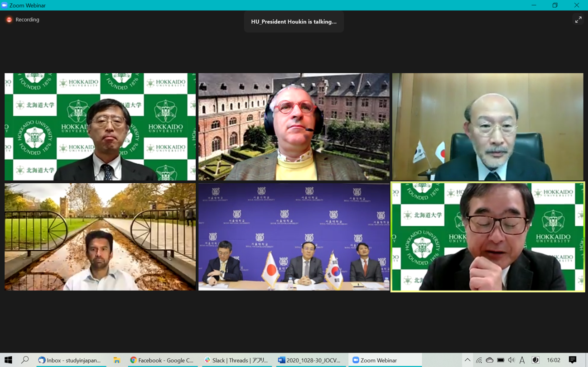This screenshot has height=367, width=588.
Task: Open Windows search from the taskbar
Action: [x=25, y=360]
